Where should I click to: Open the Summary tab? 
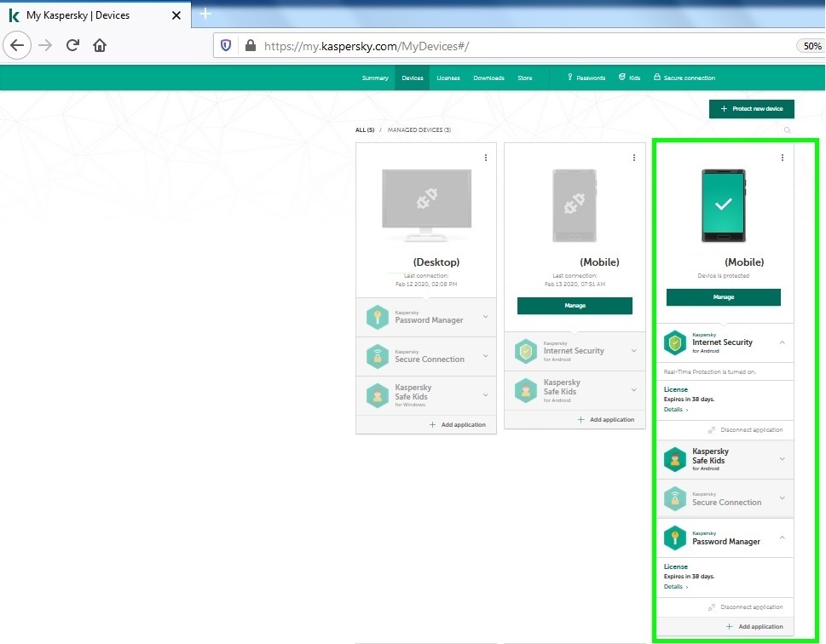pyautogui.click(x=375, y=78)
